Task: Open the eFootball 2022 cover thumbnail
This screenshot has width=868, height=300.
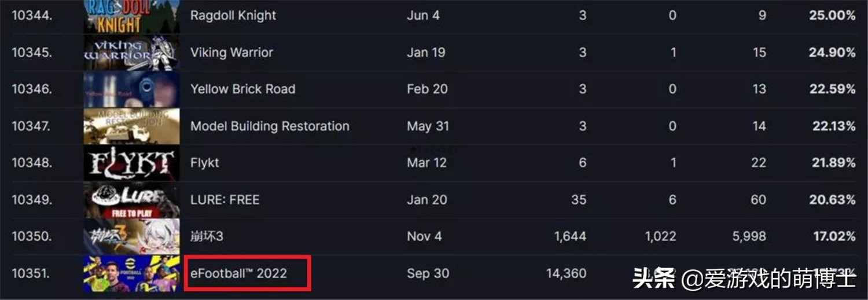Action: click(131, 273)
